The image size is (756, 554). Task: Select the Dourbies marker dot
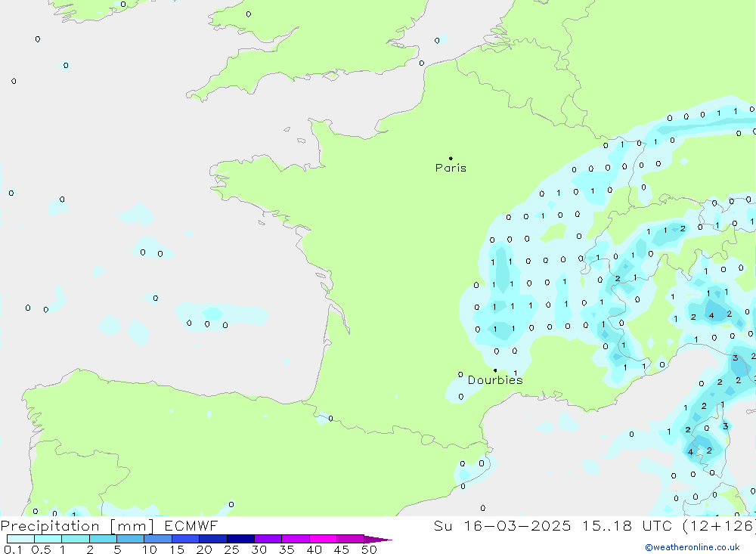(495, 370)
